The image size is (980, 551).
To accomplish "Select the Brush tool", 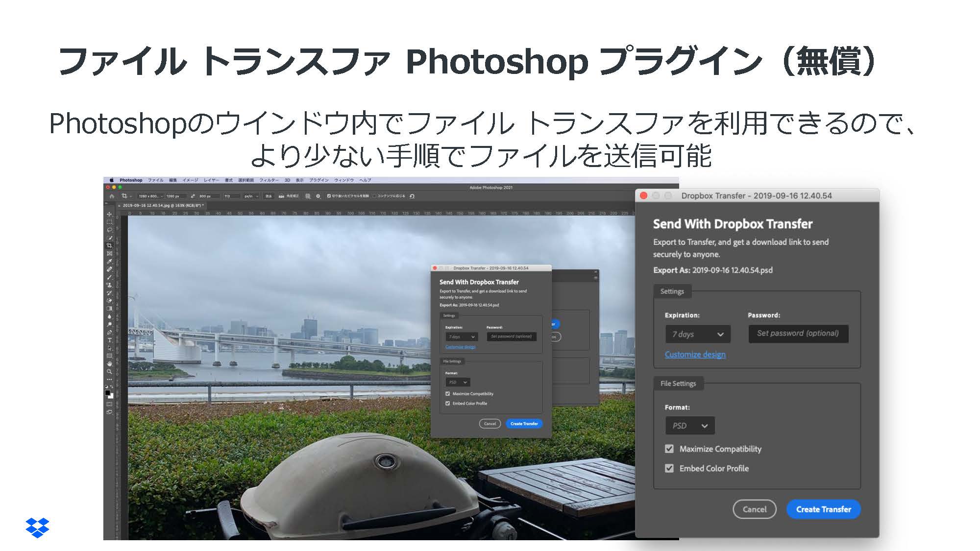I will (109, 277).
